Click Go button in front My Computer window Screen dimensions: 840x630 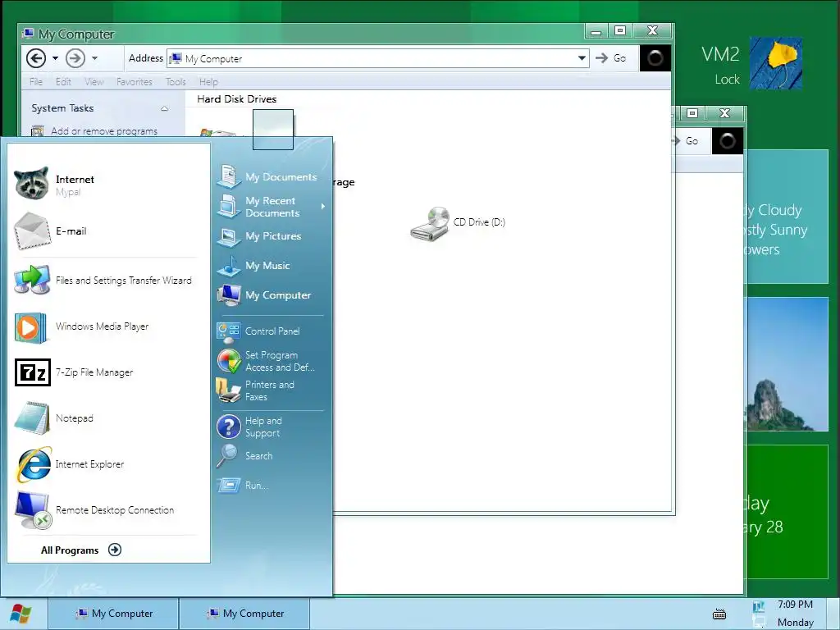(x=611, y=58)
